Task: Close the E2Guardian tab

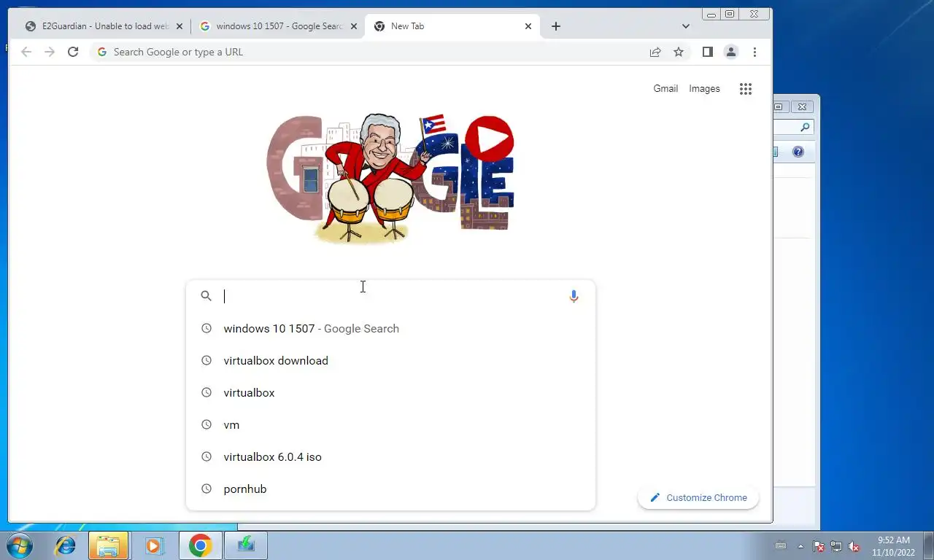Action: 179,26
